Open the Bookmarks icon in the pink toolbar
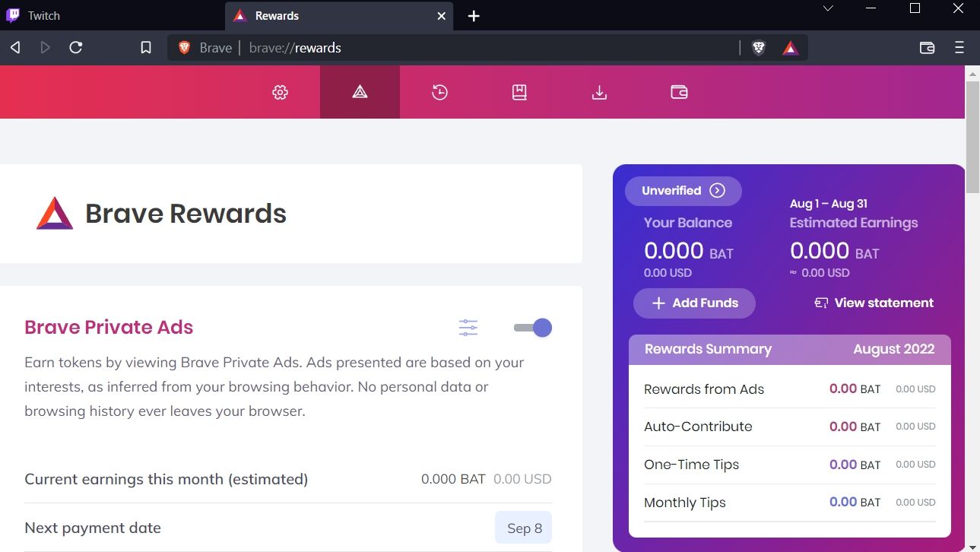 519,92
